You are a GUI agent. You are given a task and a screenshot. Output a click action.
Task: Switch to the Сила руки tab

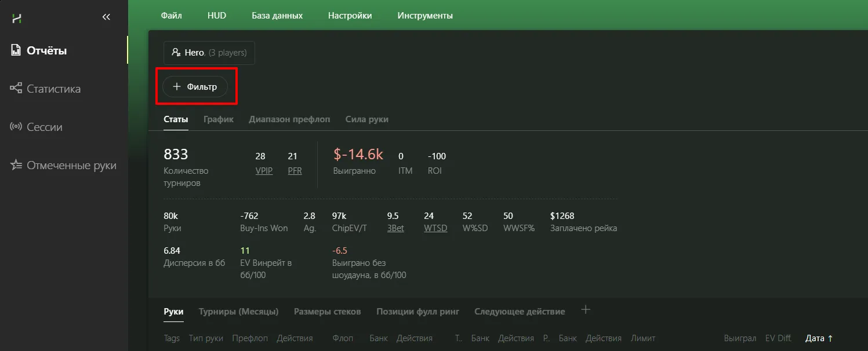click(366, 119)
